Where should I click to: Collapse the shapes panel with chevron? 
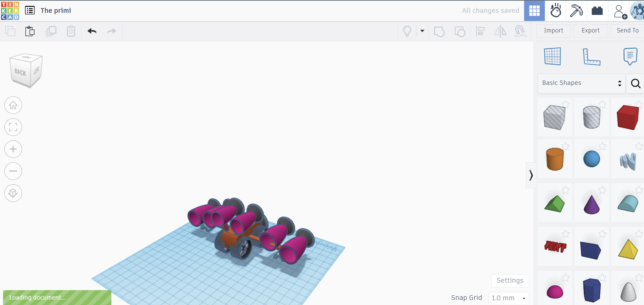coord(531,175)
